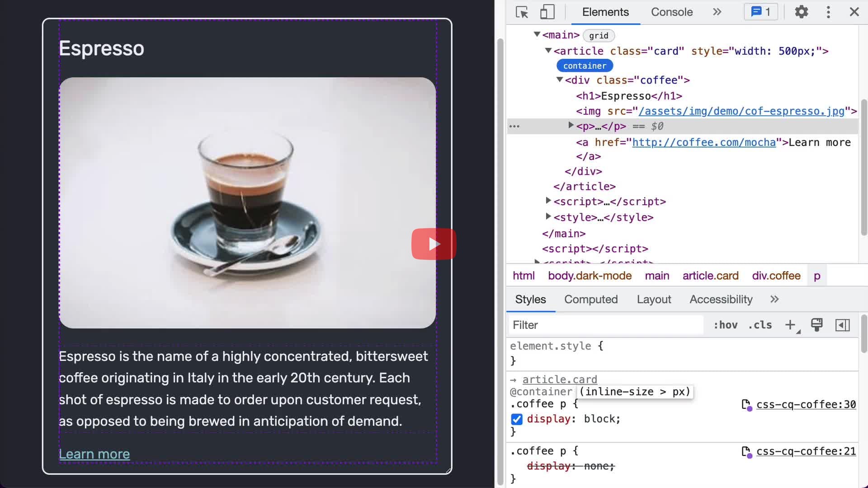This screenshot has height=488, width=868.
Task: Select body.dark-mode in the breadcrumb
Action: click(590, 276)
